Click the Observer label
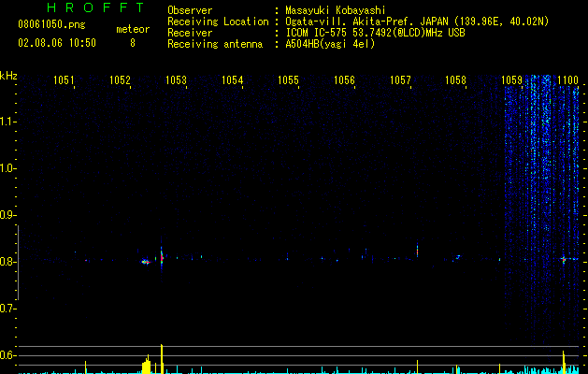Image resolution: width=588 pixels, height=374 pixels. pos(190,10)
